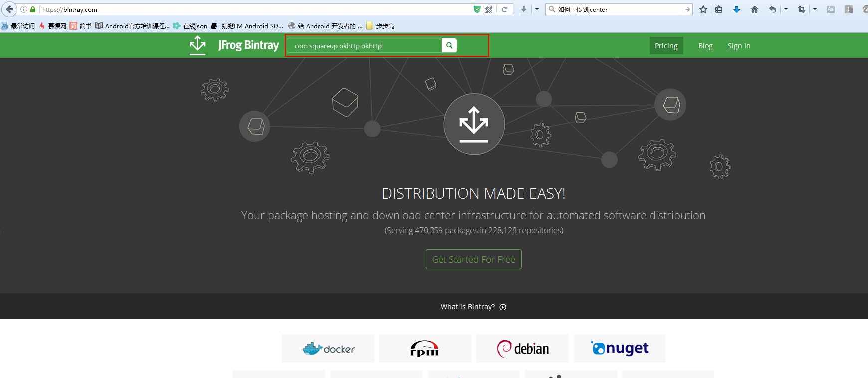Show the QR code for this page

pos(488,9)
